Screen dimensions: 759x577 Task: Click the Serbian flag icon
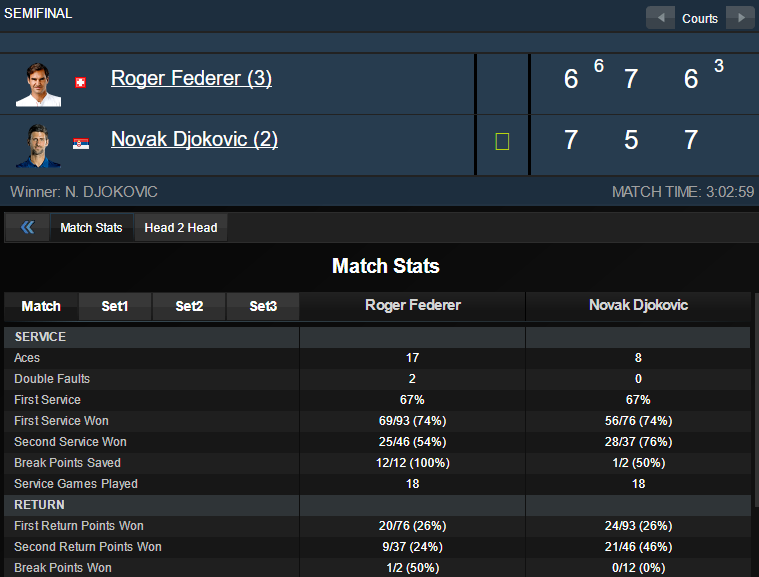tap(81, 143)
